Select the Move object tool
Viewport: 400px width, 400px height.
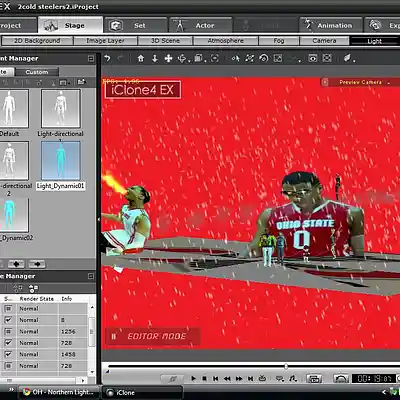pos(168,59)
